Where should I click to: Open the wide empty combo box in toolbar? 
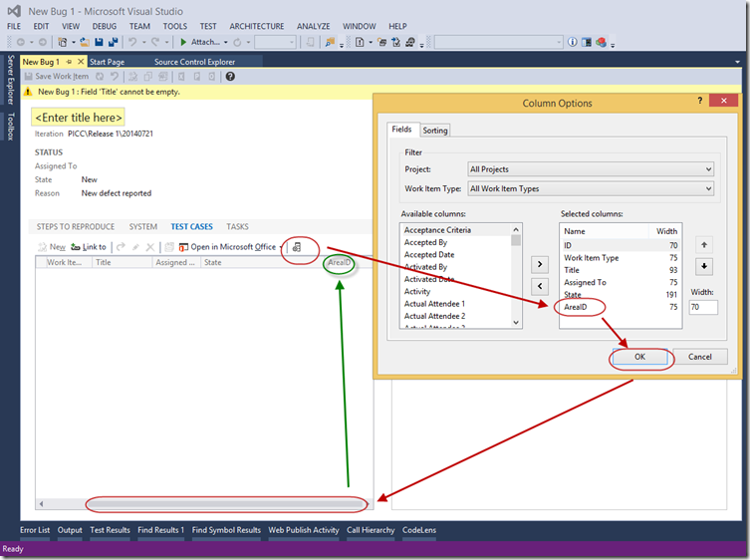coord(499,42)
